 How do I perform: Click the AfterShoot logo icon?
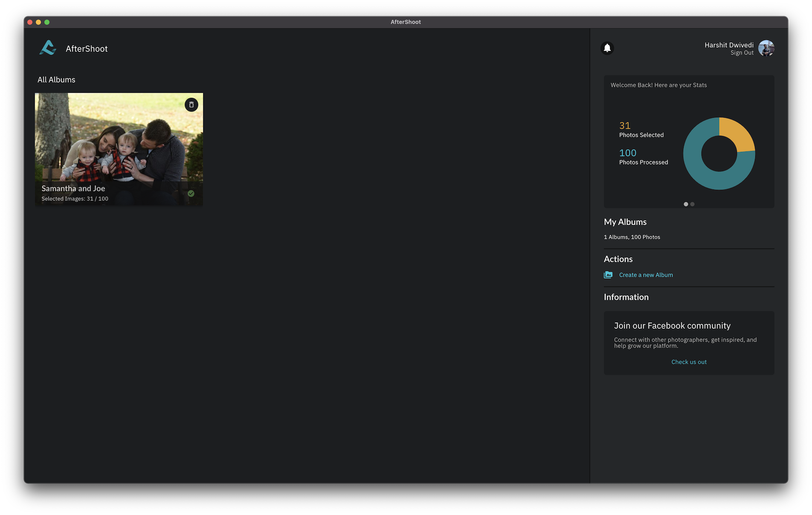point(48,48)
